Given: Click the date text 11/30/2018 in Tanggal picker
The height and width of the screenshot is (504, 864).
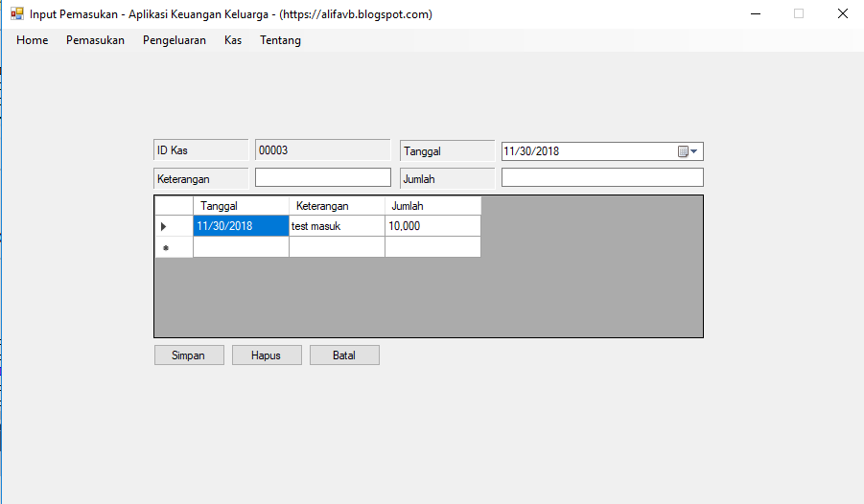Looking at the screenshot, I should [x=532, y=151].
